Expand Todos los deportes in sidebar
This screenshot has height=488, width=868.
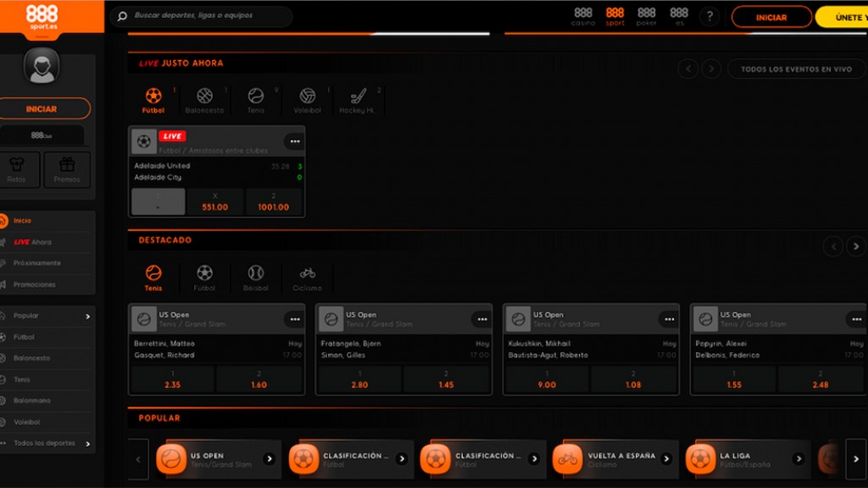point(46,443)
